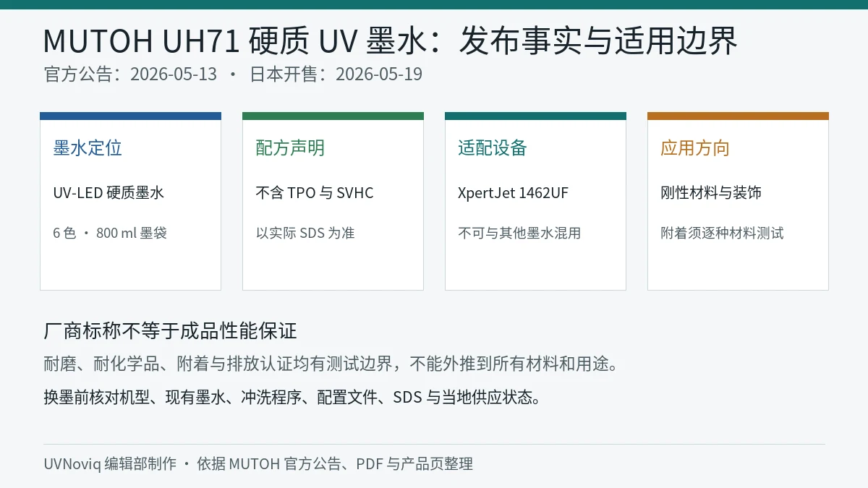Click the text 'XpertJet 1462UF'
The width and height of the screenshot is (868, 488).
[x=513, y=193]
